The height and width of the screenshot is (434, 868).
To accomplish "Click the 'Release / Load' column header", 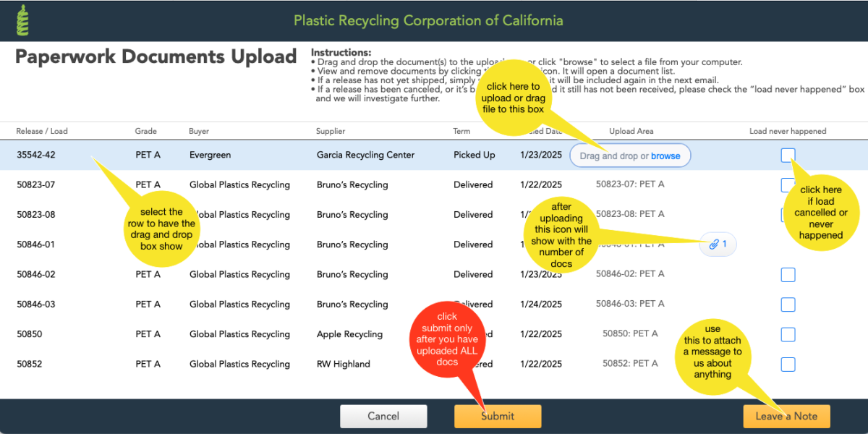I will pyautogui.click(x=41, y=131).
